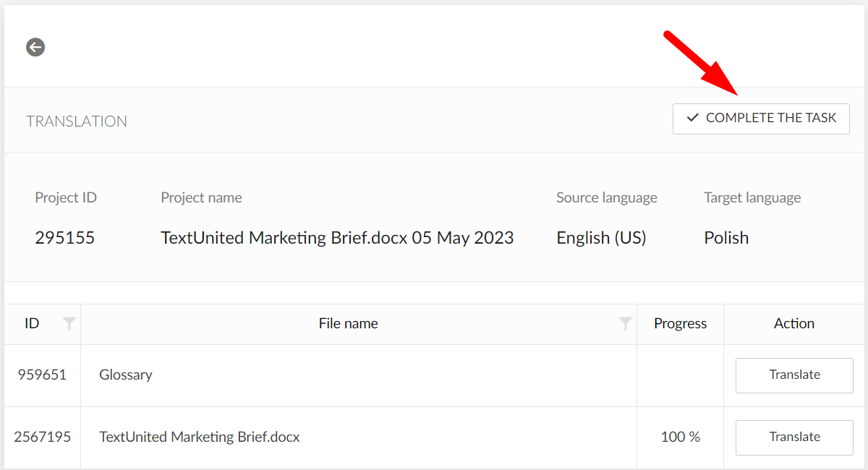Open the filter icon beside the ID header
Screen dimensions: 868x470
coord(69,324)
